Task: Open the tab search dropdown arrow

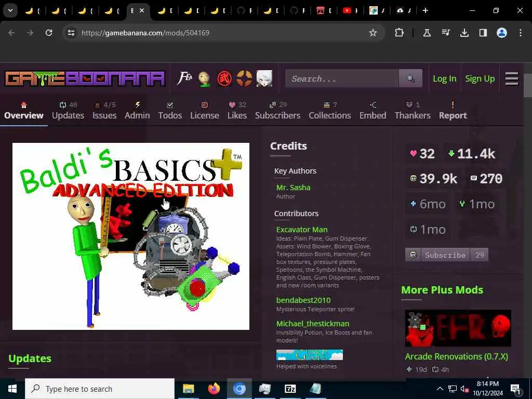Action: point(10,10)
